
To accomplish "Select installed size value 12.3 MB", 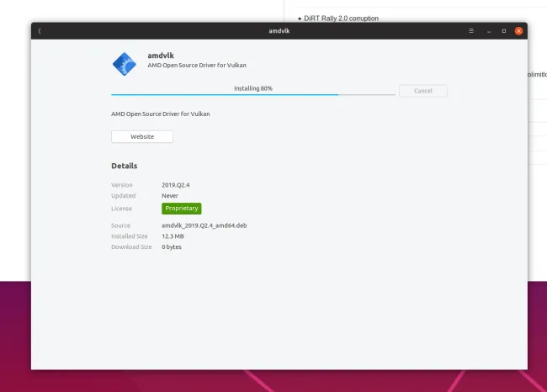I will (x=173, y=236).
